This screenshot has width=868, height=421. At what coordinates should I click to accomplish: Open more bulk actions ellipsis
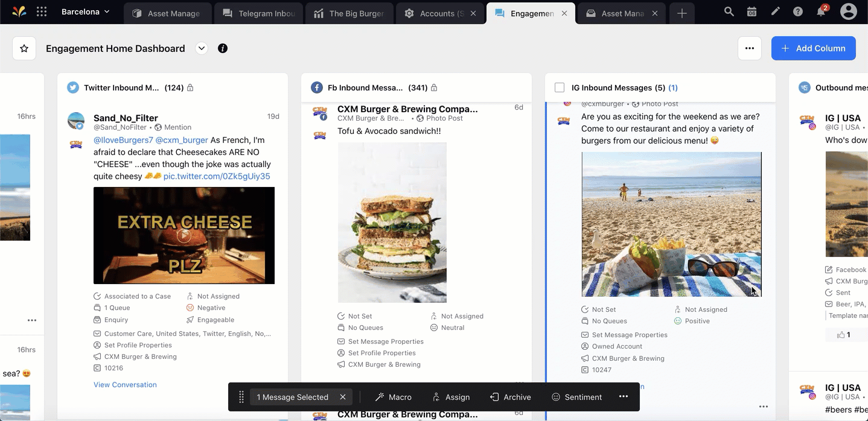[x=624, y=396]
